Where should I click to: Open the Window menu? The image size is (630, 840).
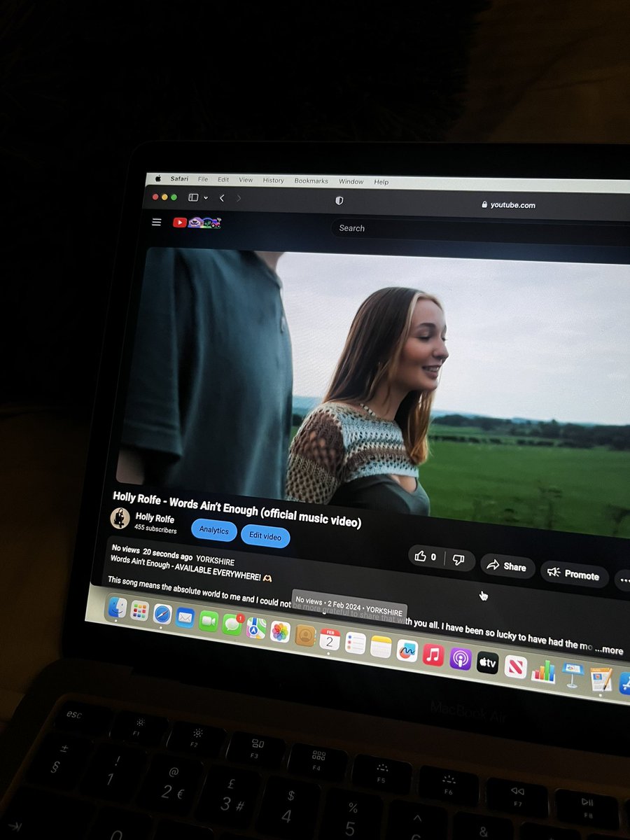351,181
